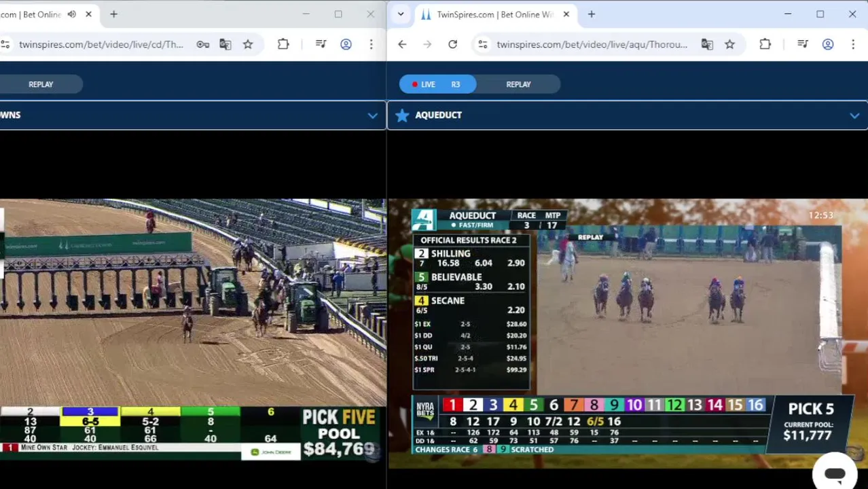Click the AQUEDUCT track name label

pyautogui.click(x=438, y=115)
